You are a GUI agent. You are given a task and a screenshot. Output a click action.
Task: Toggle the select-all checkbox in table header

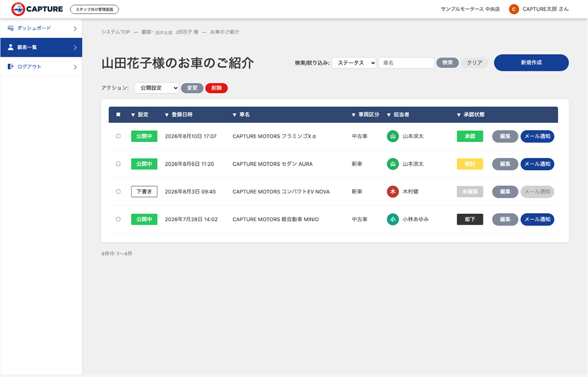pos(118,114)
